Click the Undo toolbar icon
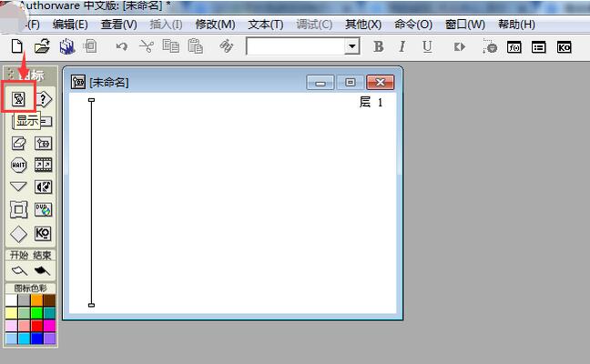This screenshot has height=364, width=590. click(121, 47)
